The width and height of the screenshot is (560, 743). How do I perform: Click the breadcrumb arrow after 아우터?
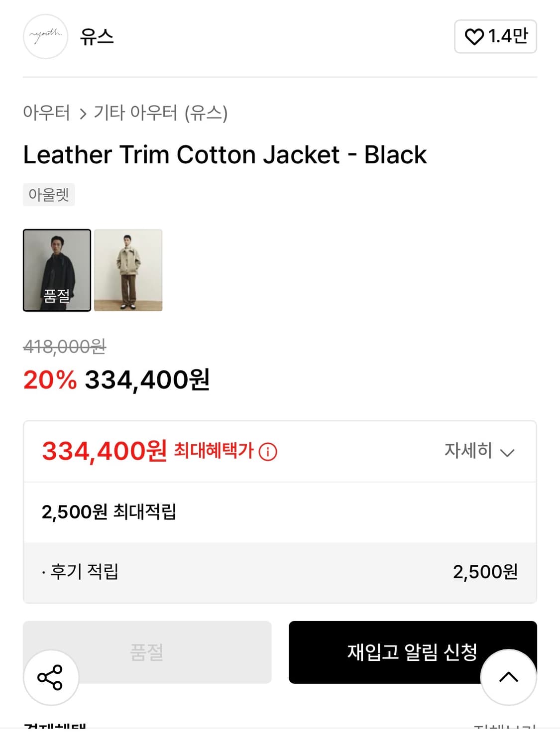click(x=83, y=114)
